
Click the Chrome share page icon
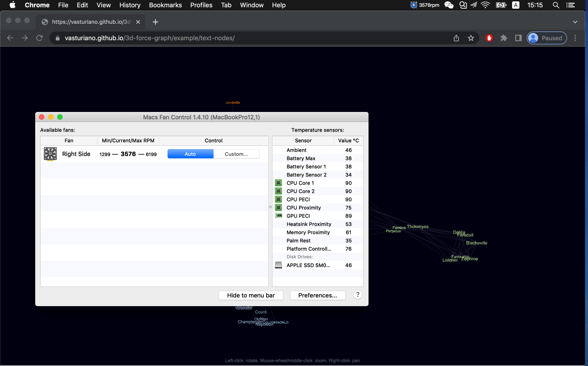[x=456, y=38]
